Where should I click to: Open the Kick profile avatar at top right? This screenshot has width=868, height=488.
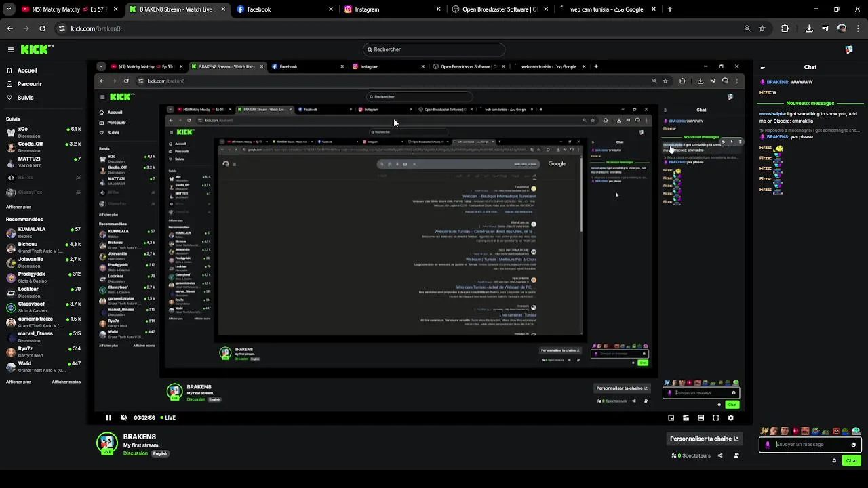[x=848, y=49]
